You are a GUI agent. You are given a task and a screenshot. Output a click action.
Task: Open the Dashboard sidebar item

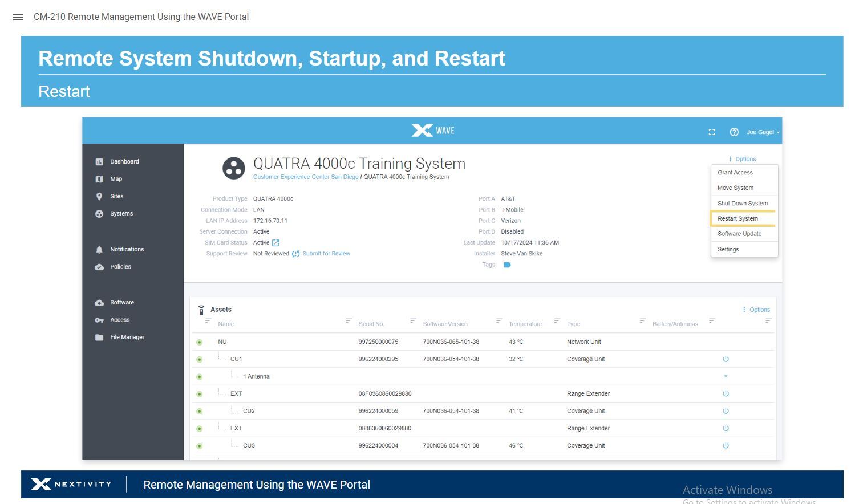pos(124,162)
